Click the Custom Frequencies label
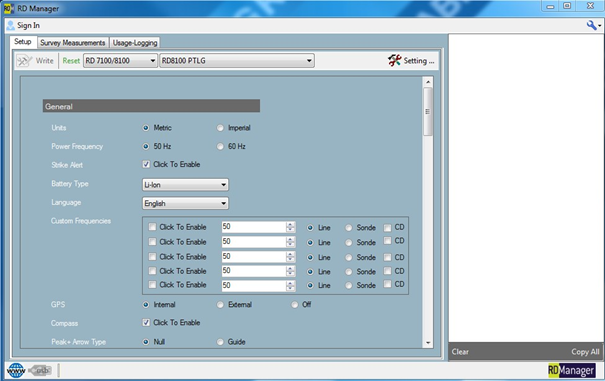Image resolution: width=605 pixels, height=381 pixels. 81,221
